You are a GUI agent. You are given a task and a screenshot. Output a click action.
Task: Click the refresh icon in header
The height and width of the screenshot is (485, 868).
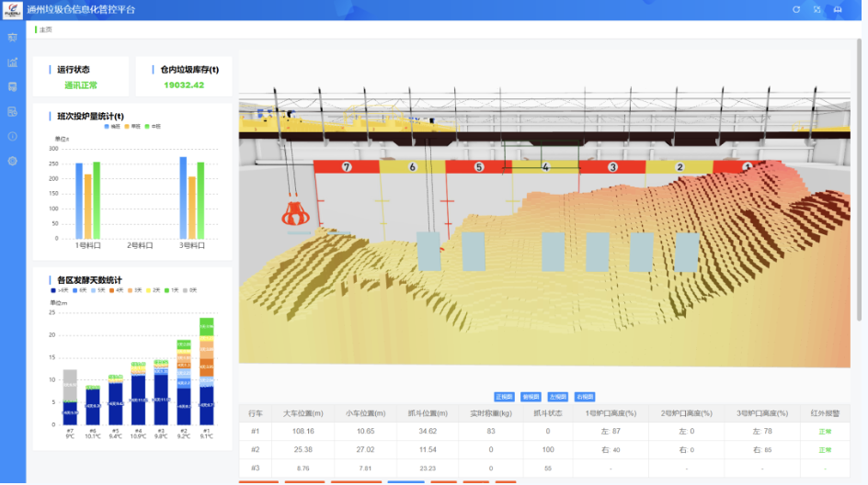pos(796,9)
